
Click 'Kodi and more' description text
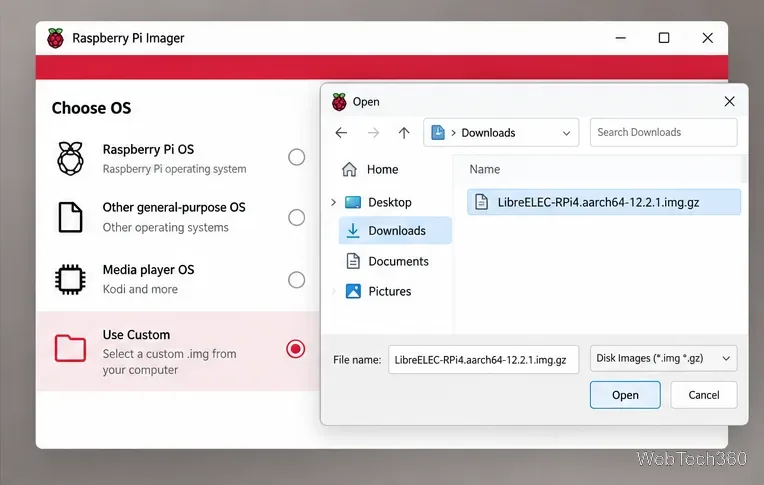point(140,289)
